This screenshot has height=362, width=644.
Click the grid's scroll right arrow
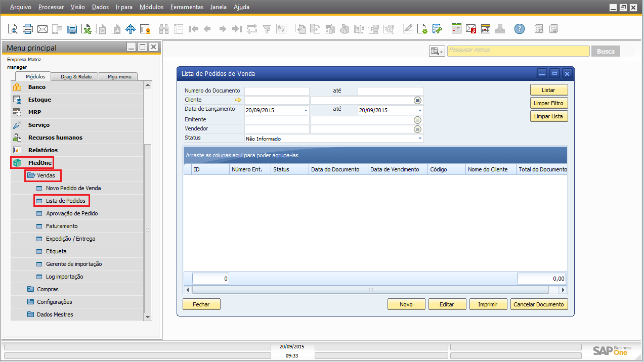click(564, 290)
